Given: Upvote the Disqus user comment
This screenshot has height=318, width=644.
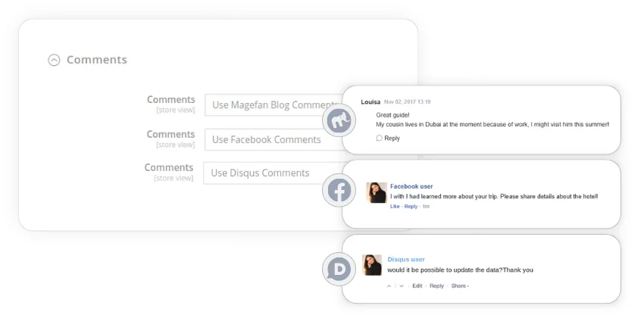Looking at the screenshot, I should tap(389, 286).
